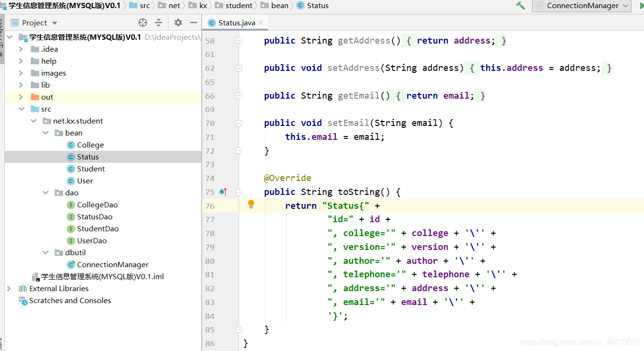The height and width of the screenshot is (351, 644).
Task: Click the project name breadcrumb
Action: (x=64, y=6)
